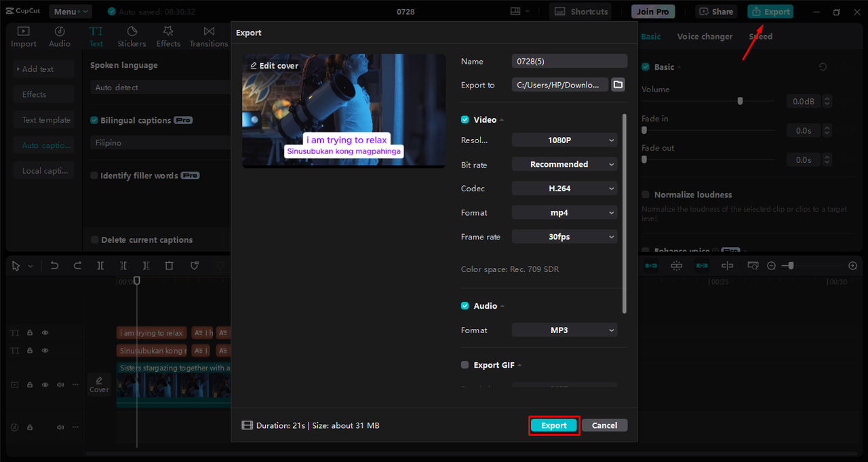Undo the last action in the timeline toolbar

point(55,266)
